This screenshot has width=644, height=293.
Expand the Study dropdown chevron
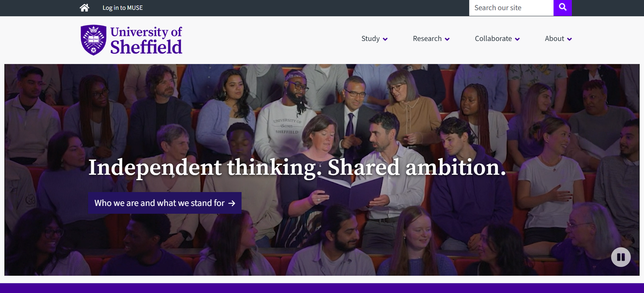pyautogui.click(x=386, y=39)
